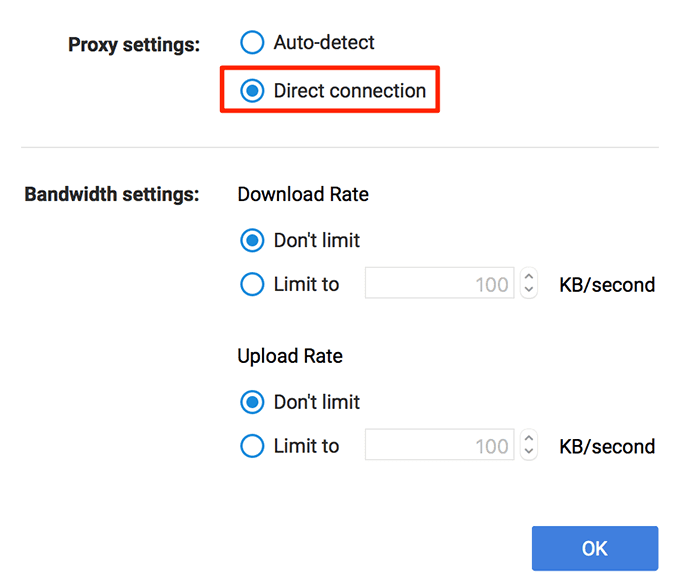Click KB/second unit beside download limit
Viewport: 680px width, 588px height.
[607, 285]
